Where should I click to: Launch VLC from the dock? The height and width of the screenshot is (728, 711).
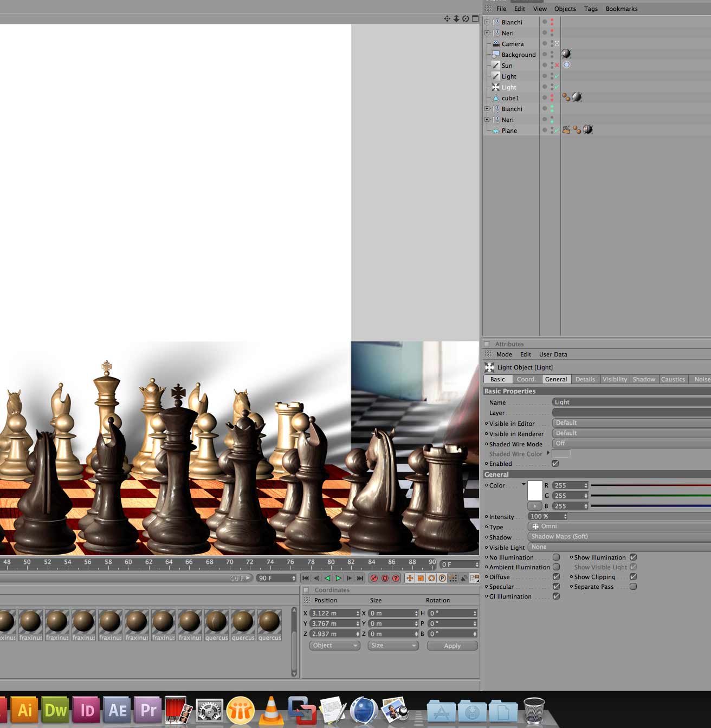coord(272,710)
